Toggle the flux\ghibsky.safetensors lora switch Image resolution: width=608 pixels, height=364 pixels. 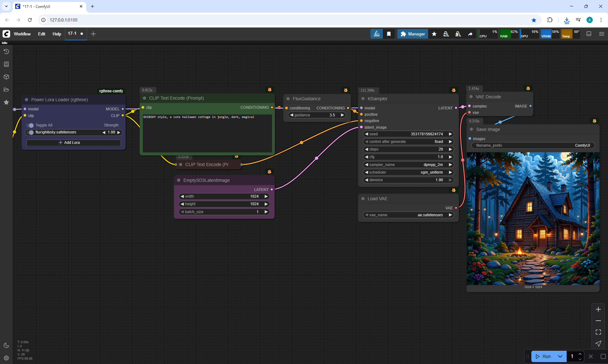point(30,133)
